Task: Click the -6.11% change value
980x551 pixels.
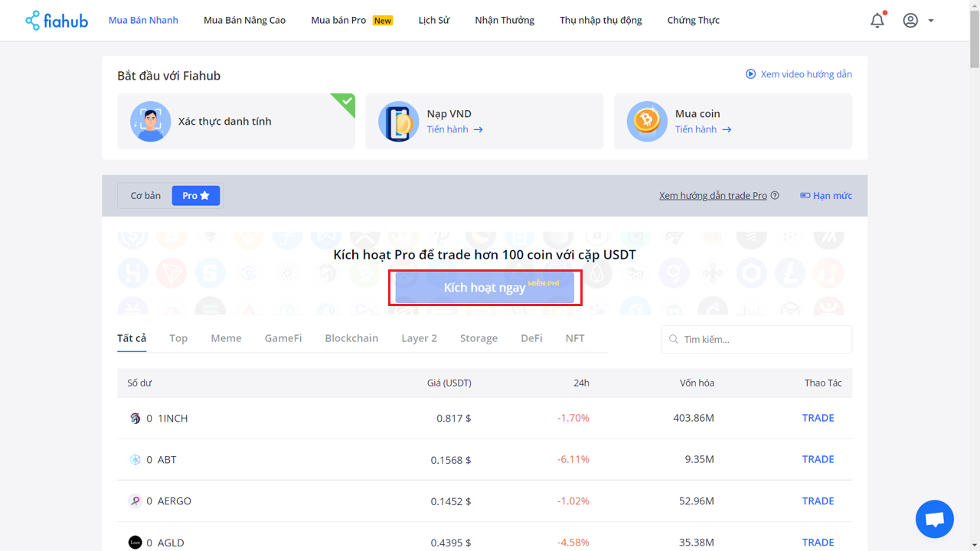Action: pos(573,459)
